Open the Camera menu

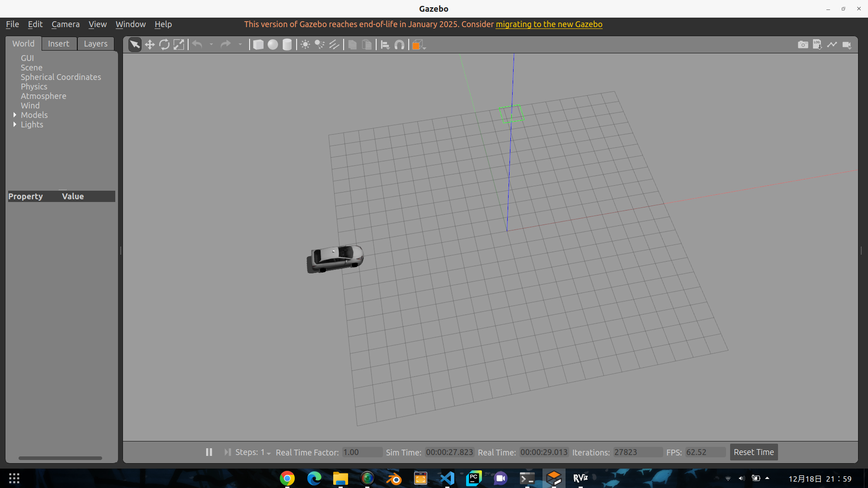(66, 24)
